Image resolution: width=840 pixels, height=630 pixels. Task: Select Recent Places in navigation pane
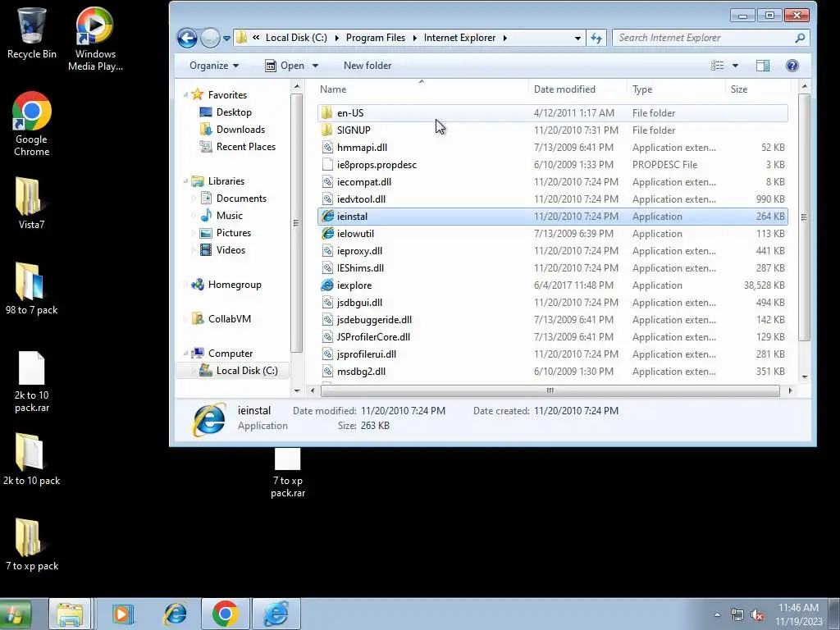(246, 146)
